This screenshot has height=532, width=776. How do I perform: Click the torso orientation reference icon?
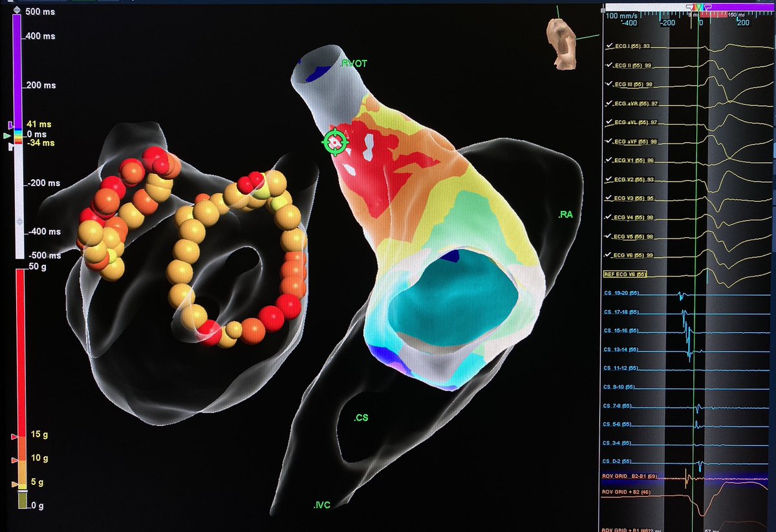tap(561, 44)
